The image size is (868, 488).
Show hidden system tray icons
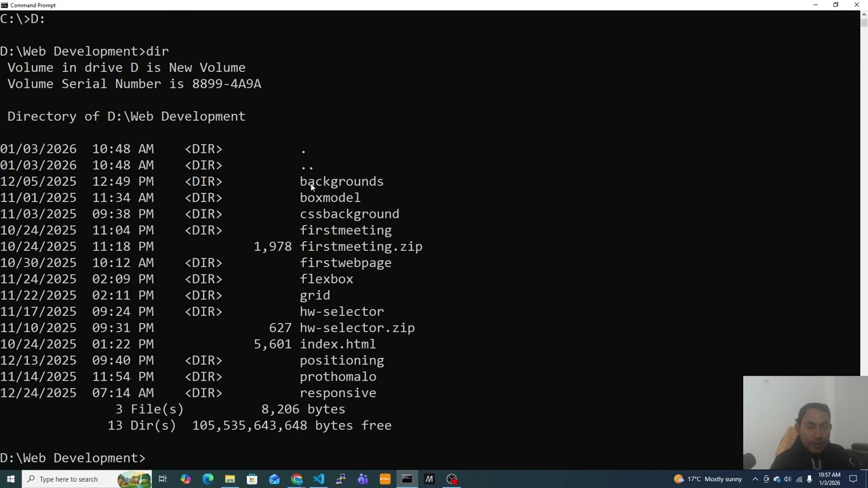click(755, 479)
